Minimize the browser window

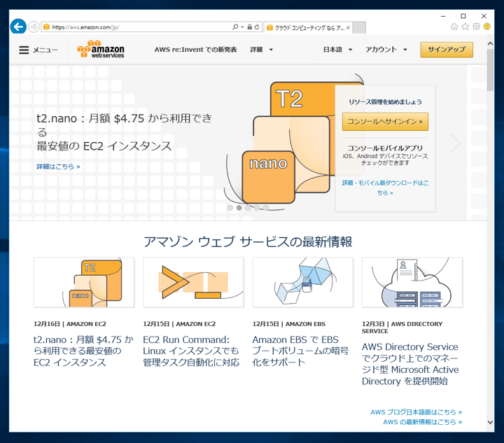click(x=443, y=16)
